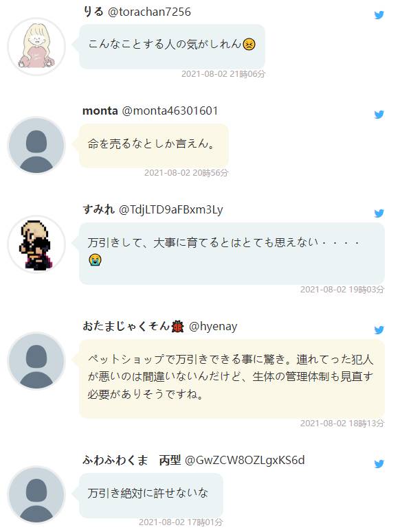This screenshot has width=413, height=532.
Task: Click the 2021-08-02 21時06分 timestamp
Action: click(x=223, y=74)
